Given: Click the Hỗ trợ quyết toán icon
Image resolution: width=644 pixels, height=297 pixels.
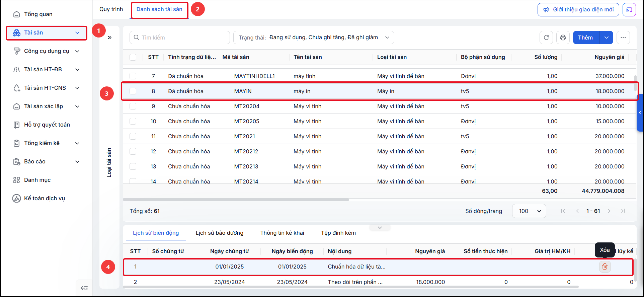Looking at the screenshot, I should (x=16, y=125).
